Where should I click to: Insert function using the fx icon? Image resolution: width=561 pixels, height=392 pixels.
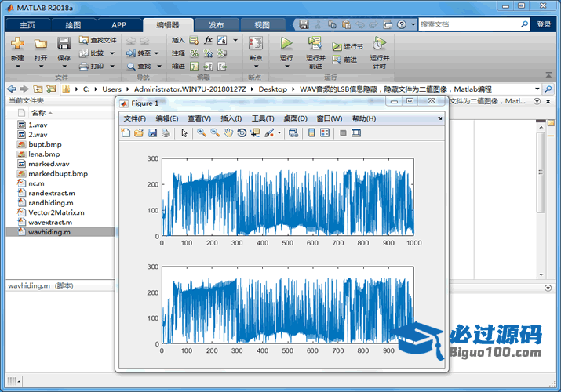tap(208, 40)
